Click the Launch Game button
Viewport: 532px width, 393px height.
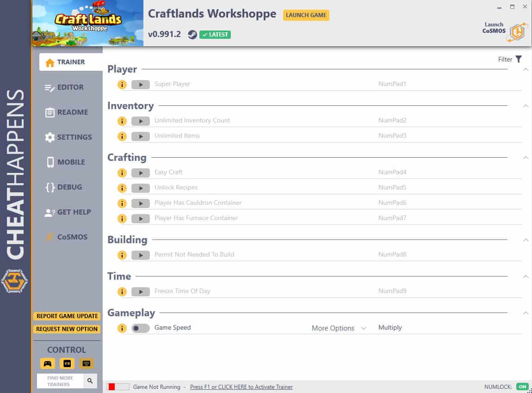pos(306,15)
